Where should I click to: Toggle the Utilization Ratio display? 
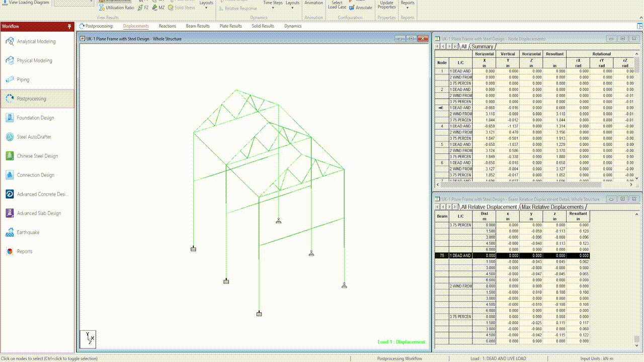click(117, 8)
